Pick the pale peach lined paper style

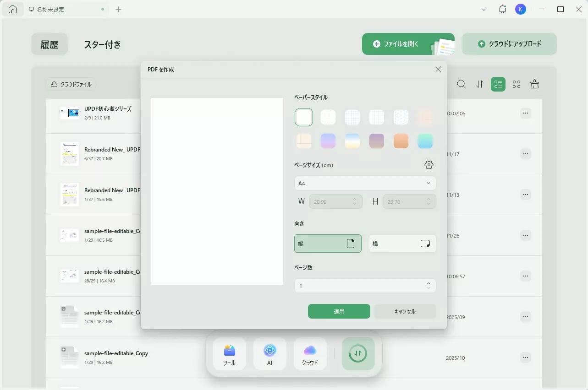(425, 117)
